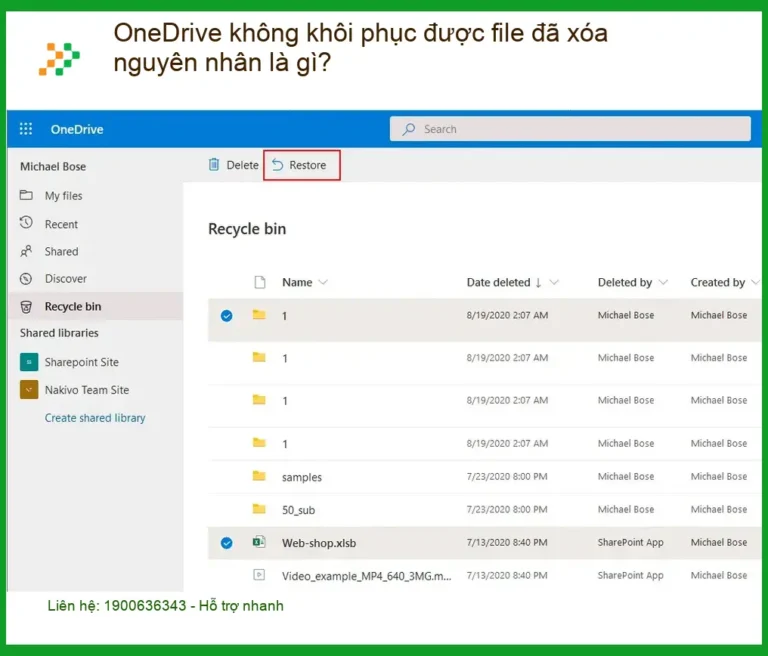The image size is (768, 656).
Task: Open the Shared view
Action: pyautogui.click(x=61, y=251)
